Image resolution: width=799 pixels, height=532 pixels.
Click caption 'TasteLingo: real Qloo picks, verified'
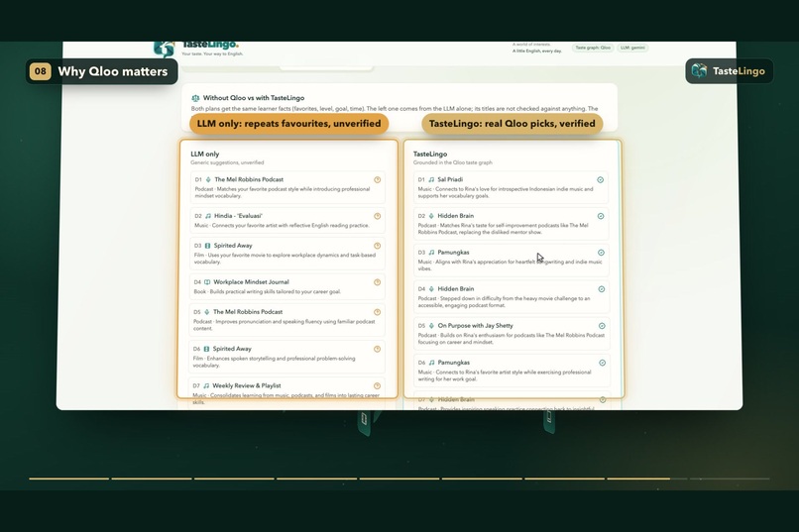[x=513, y=124]
